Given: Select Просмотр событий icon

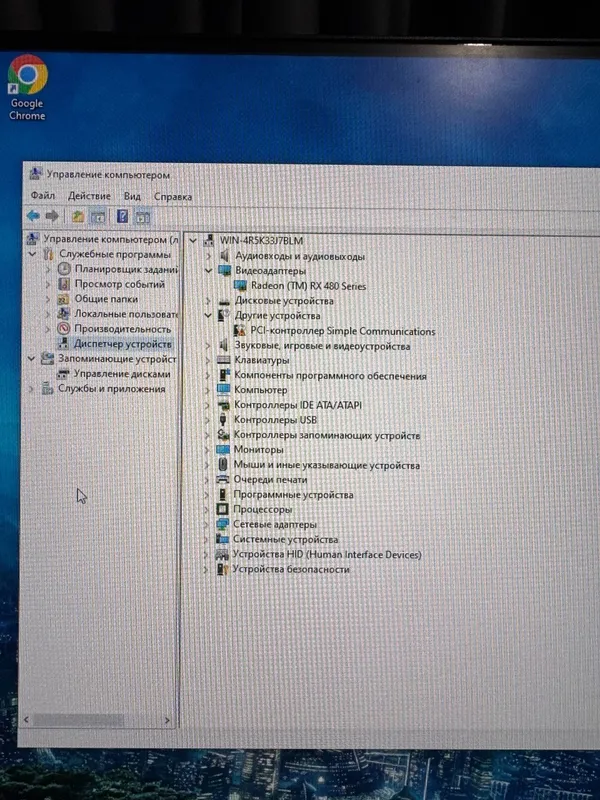Looking at the screenshot, I should [64, 284].
